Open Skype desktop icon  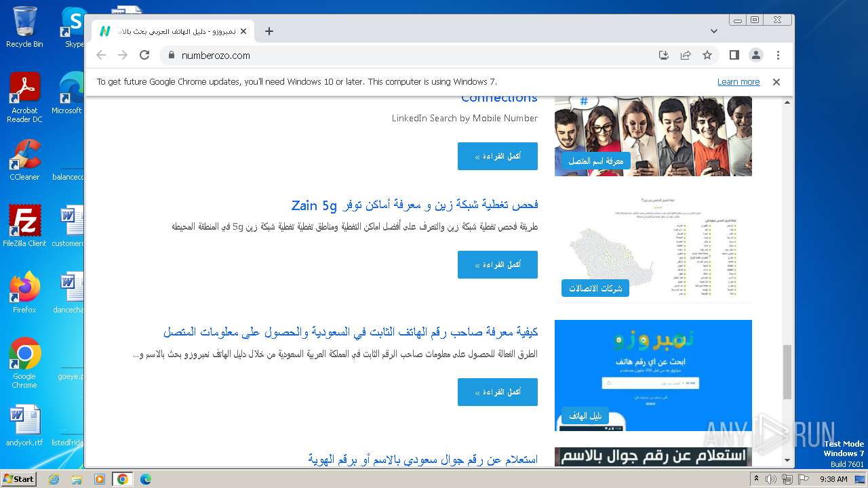pyautogui.click(x=73, y=27)
